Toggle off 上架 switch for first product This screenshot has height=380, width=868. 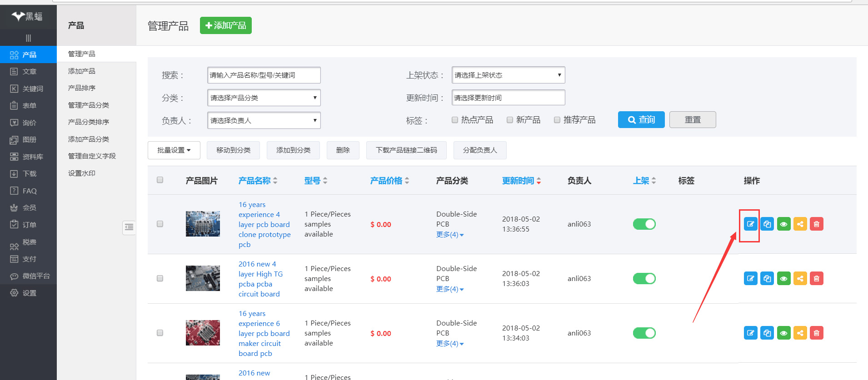[644, 224]
